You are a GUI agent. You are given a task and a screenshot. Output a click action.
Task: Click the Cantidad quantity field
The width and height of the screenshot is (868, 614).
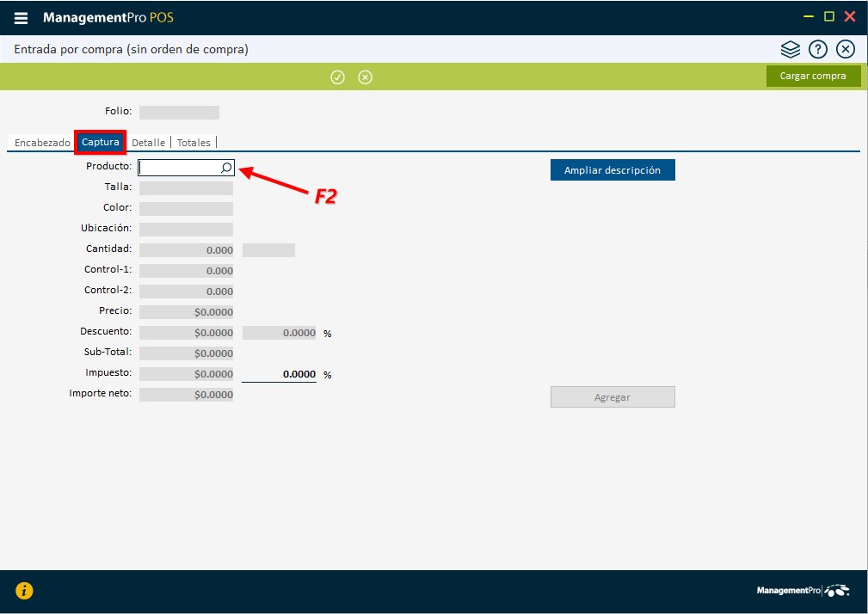click(186, 250)
